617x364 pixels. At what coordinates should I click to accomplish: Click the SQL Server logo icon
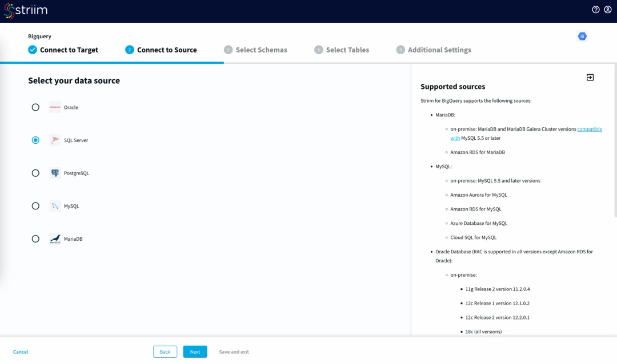coord(54,140)
